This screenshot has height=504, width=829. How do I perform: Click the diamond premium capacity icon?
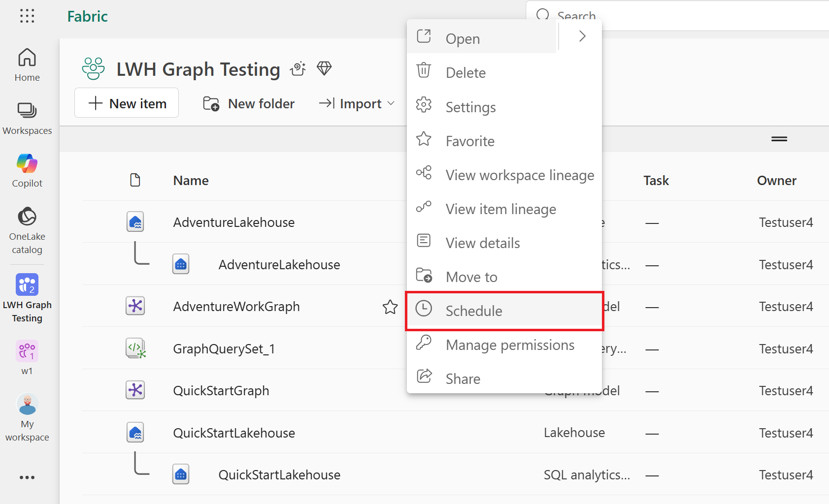coord(324,68)
